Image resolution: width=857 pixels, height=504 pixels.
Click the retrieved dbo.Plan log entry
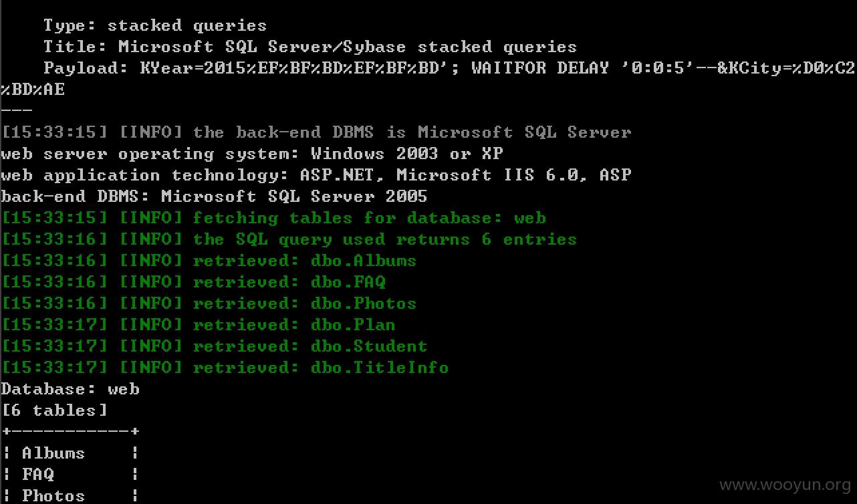[x=198, y=325]
